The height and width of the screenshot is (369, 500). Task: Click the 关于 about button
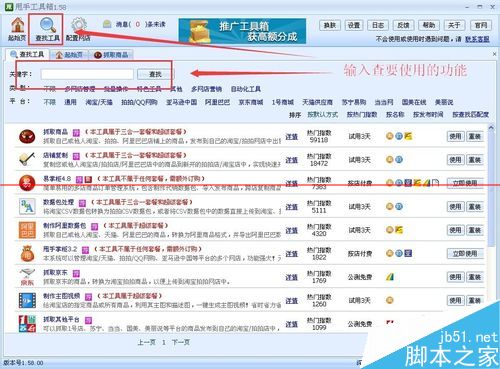454,25
